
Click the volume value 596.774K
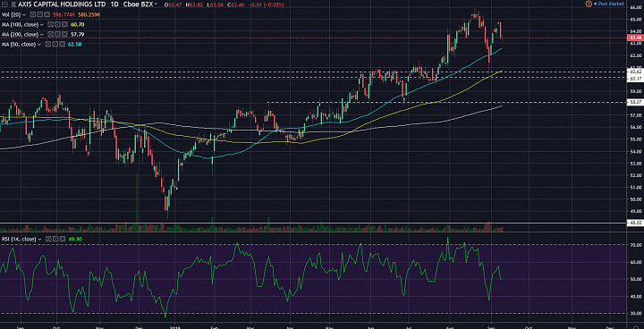coord(64,15)
